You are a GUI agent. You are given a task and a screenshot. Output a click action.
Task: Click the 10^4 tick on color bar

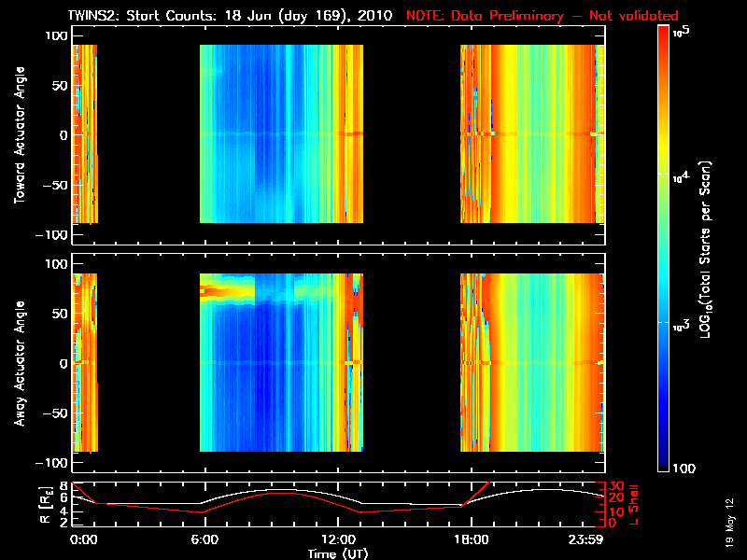[x=681, y=177]
